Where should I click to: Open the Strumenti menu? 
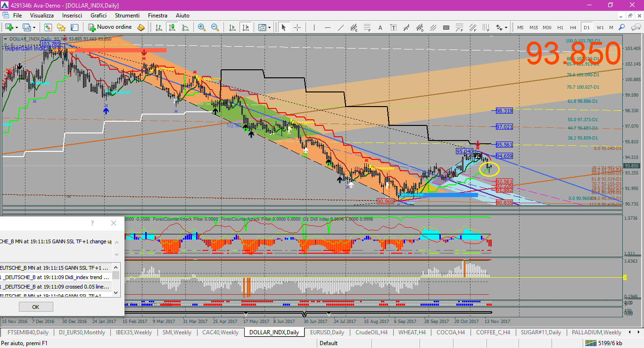[126, 16]
